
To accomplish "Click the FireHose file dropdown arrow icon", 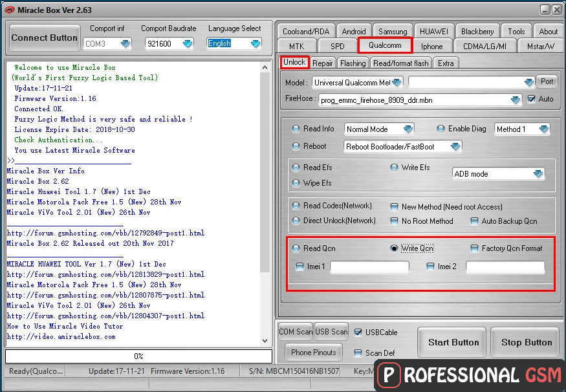I will click(515, 100).
